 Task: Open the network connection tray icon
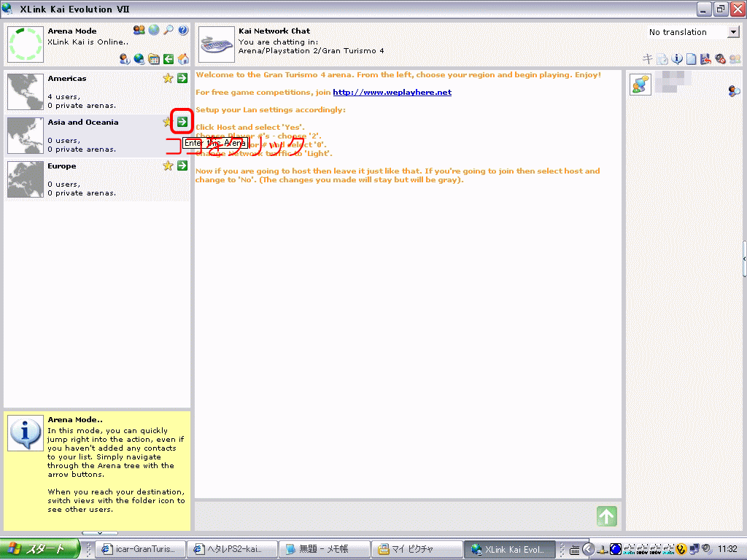694,549
